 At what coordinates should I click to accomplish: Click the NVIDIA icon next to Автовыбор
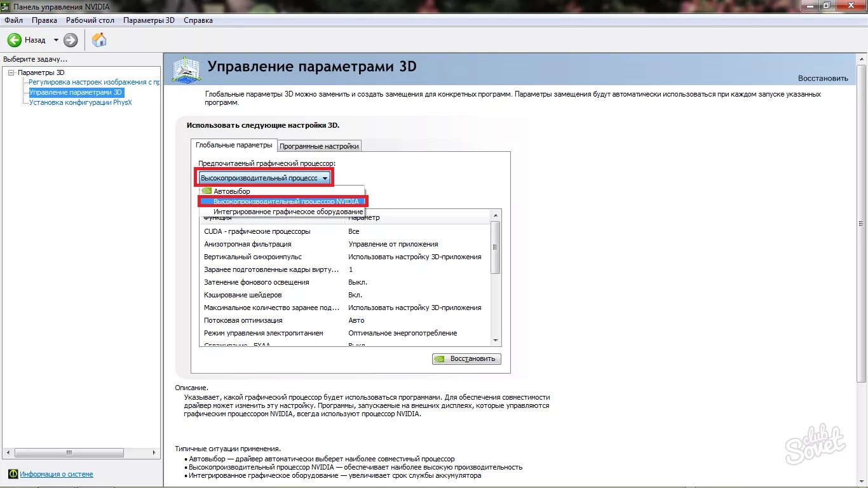pos(207,191)
